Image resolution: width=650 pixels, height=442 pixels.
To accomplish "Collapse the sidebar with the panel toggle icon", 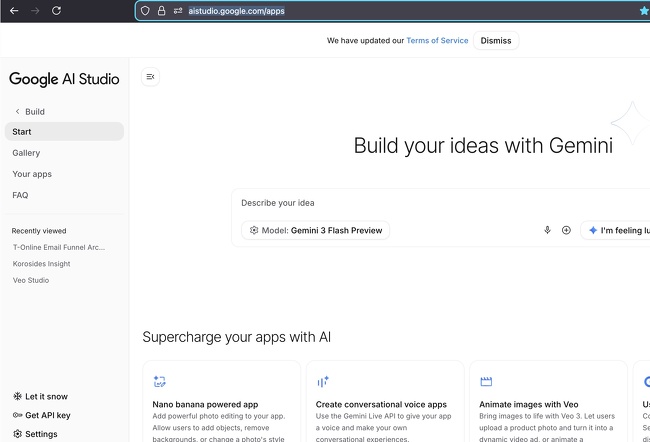I will [x=150, y=77].
